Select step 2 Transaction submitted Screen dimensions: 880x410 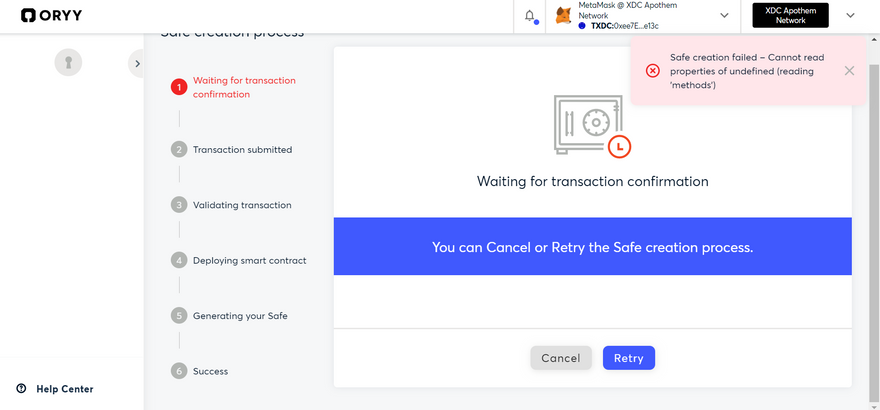coord(242,149)
